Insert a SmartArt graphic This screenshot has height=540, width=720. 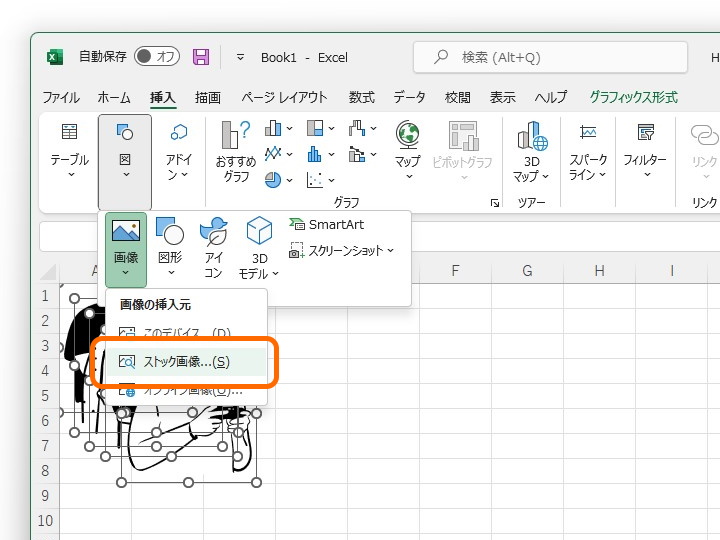click(326, 225)
